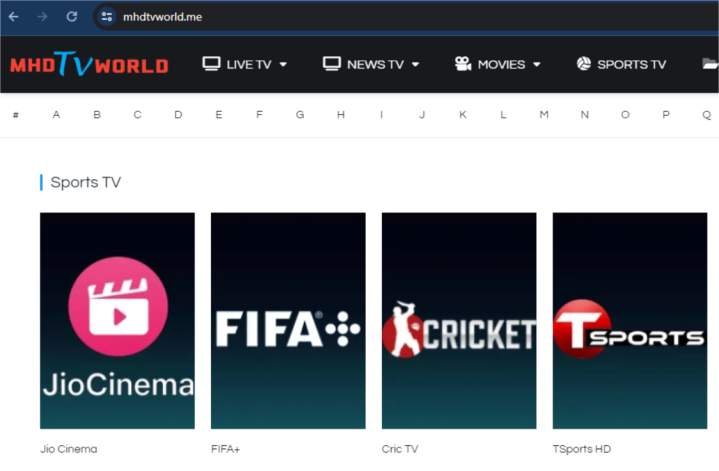Filter channels by letter N
Viewport: 719px width, 471px height.
click(x=585, y=115)
